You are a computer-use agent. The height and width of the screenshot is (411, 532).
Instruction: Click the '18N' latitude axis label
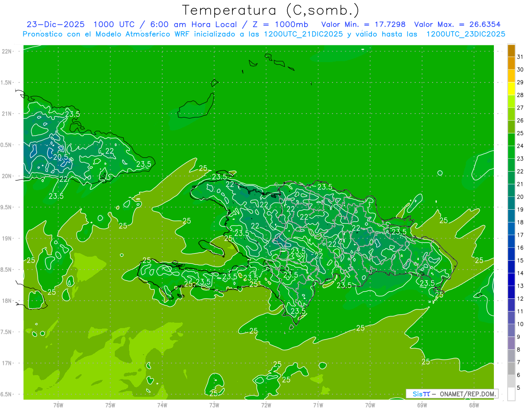[6, 301]
